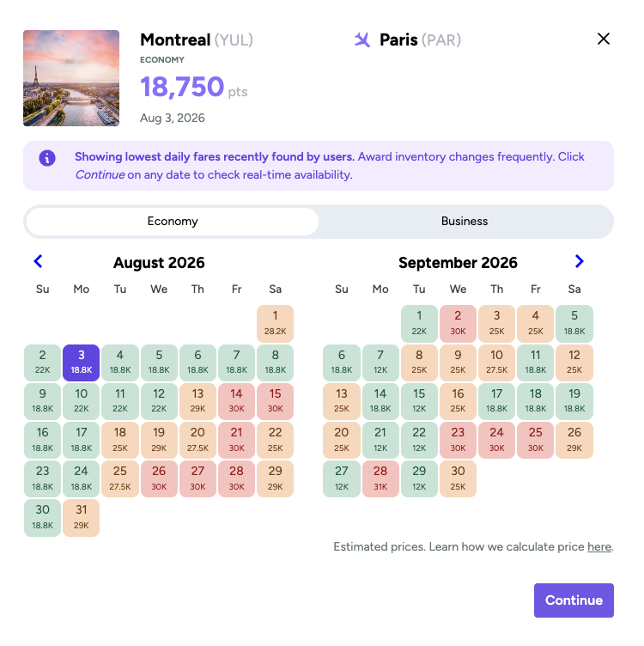
Task: Click the airplane icon beside Paris
Action: pos(362,40)
